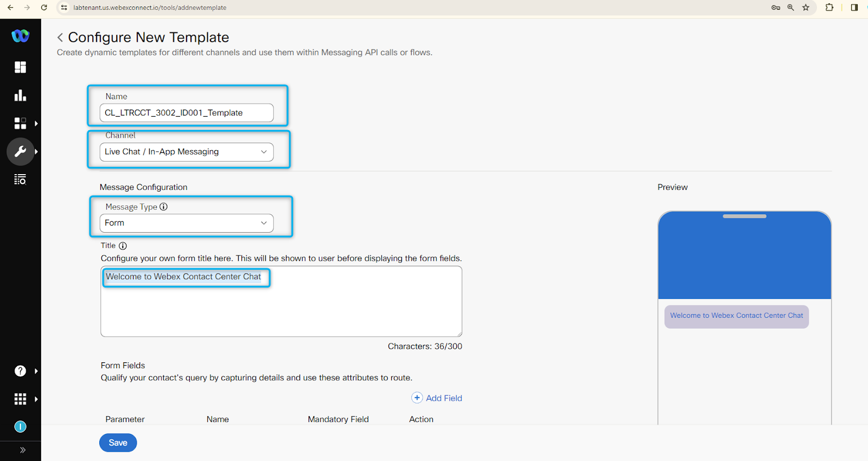Reload the page with browser refresh button

click(44, 8)
